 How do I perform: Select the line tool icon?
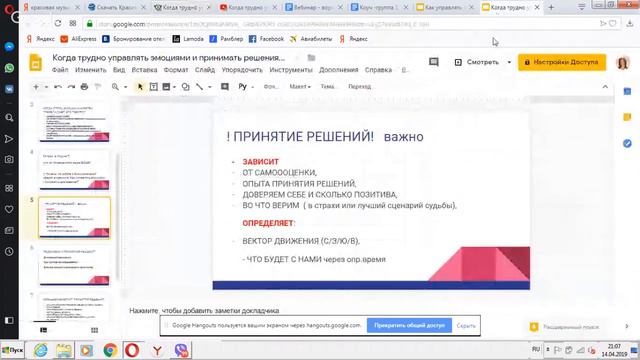click(x=200, y=87)
